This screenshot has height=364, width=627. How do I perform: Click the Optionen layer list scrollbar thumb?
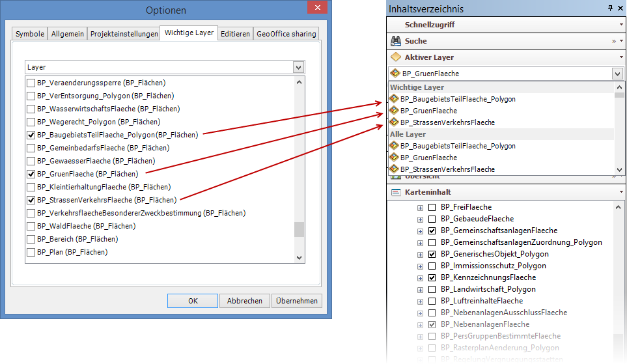[299, 230]
